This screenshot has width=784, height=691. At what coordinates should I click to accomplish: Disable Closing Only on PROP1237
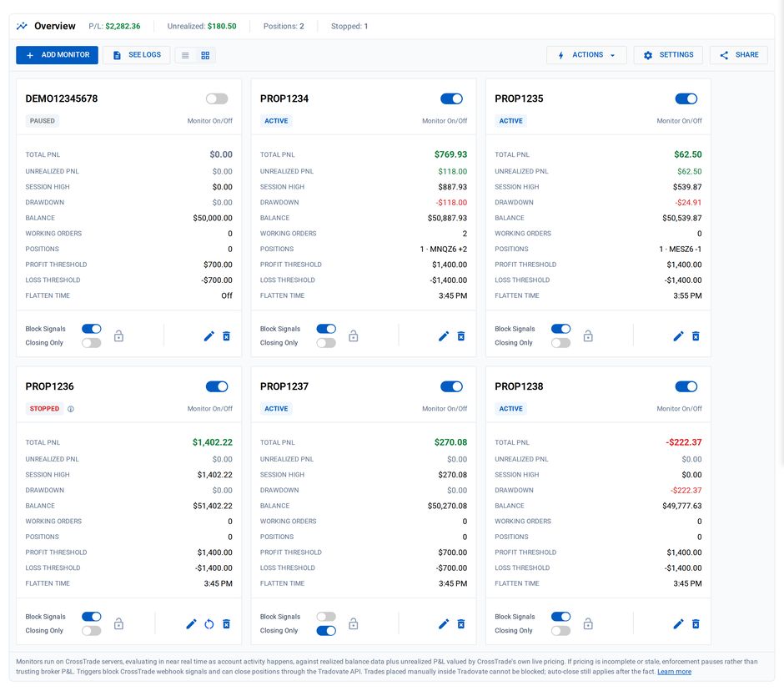pos(326,630)
